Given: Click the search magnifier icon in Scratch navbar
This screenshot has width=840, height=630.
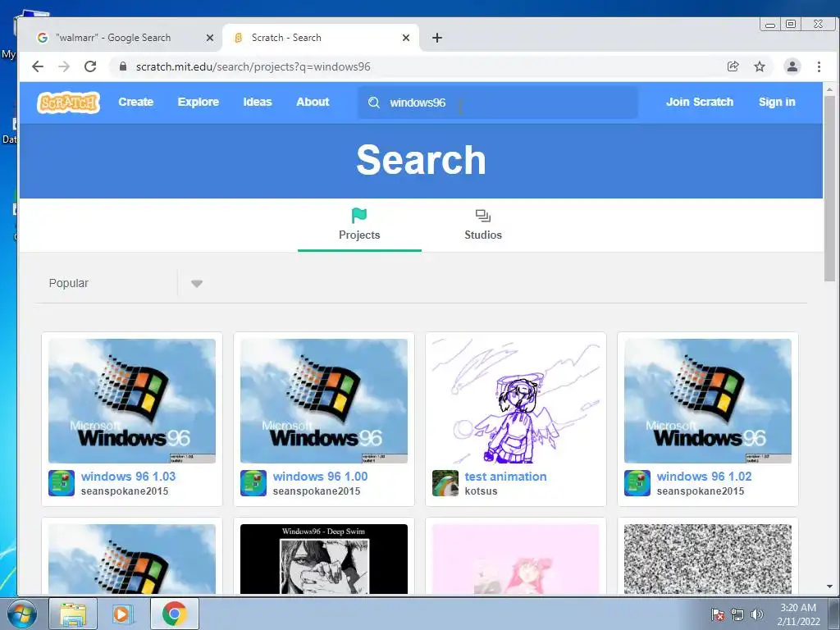Looking at the screenshot, I should tap(374, 103).
